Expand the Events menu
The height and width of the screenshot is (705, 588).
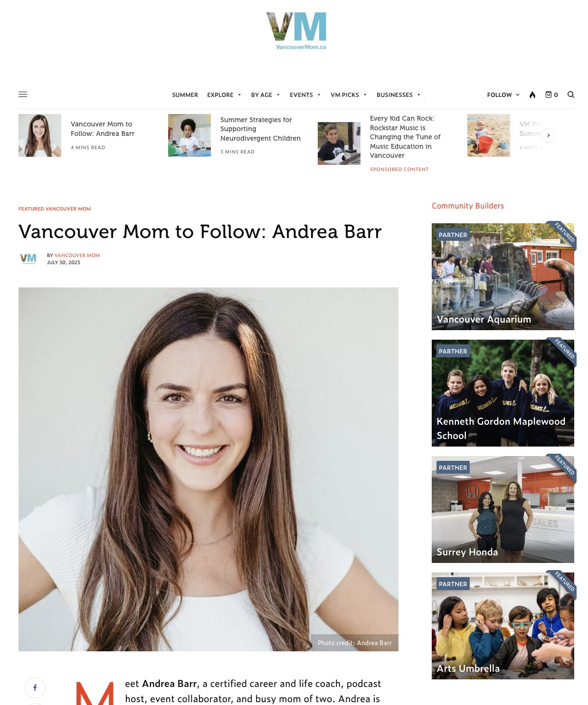[x=305, y=95]
